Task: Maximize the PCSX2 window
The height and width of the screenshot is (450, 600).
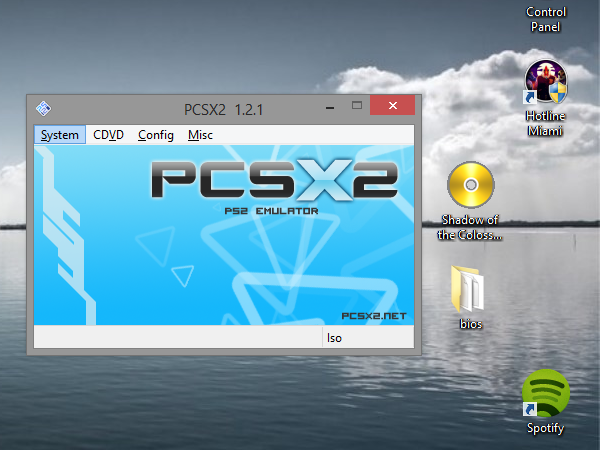Action: pyautogui.click(x=357, y=105)
